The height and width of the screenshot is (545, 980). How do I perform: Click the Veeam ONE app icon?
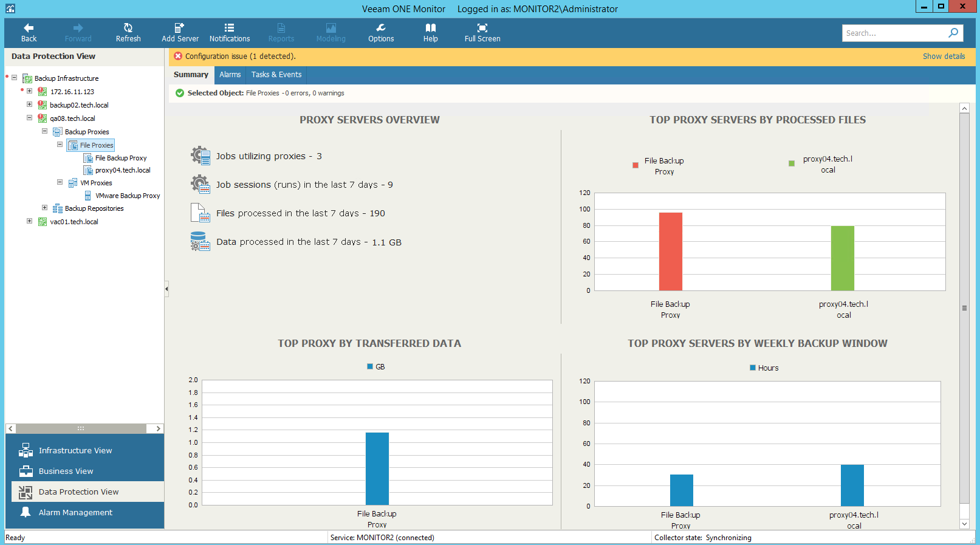tap(10, 9)
